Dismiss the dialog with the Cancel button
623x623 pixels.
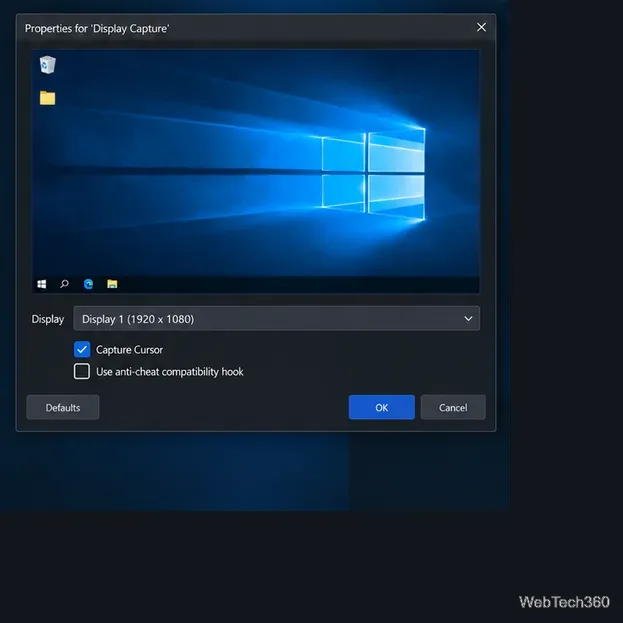(x=453, y=408)
